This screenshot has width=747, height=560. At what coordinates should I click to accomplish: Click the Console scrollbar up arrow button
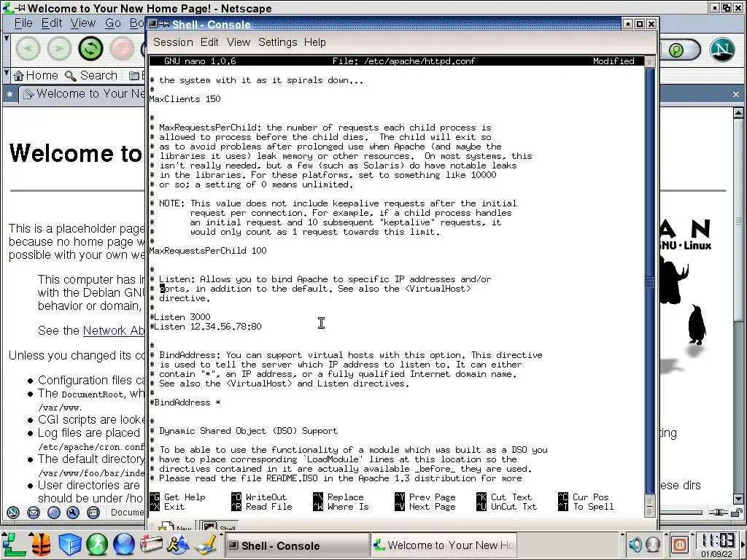coord(650,62)
